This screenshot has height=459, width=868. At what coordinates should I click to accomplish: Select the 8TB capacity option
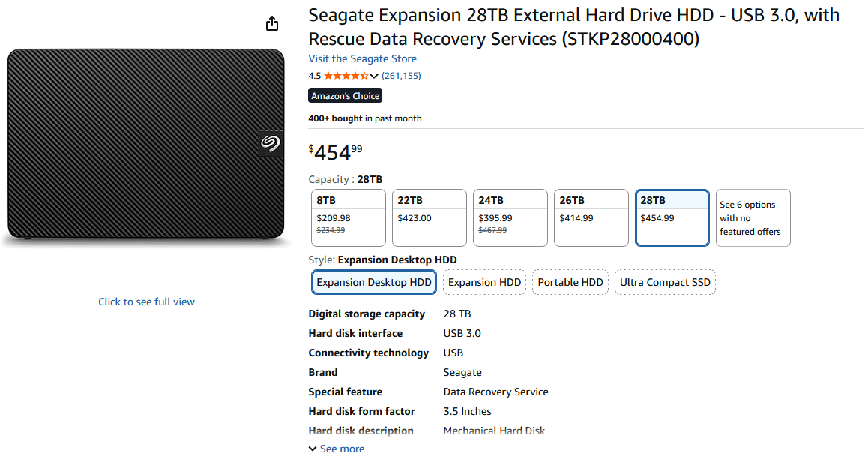pyautogui.click(x=348, y=217)
